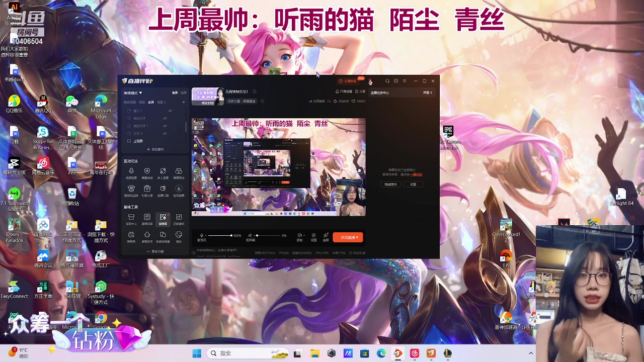Open the 礼物心愿 feature
This screenshot has width=644, height=362.
click(147, 191)
